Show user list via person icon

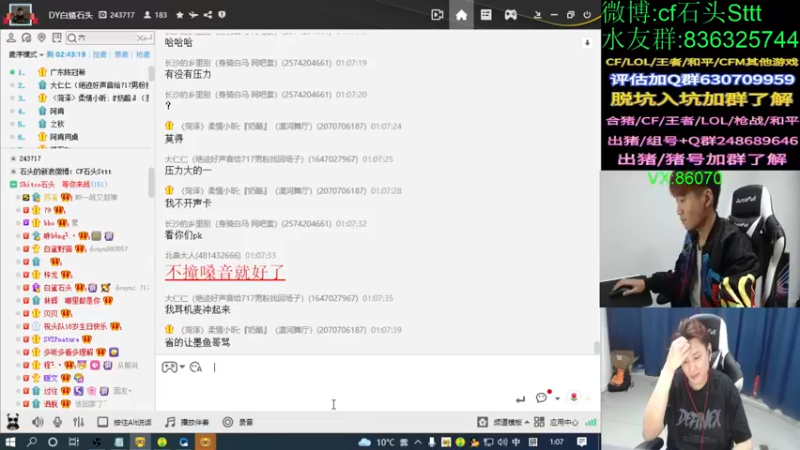point(11,38)
